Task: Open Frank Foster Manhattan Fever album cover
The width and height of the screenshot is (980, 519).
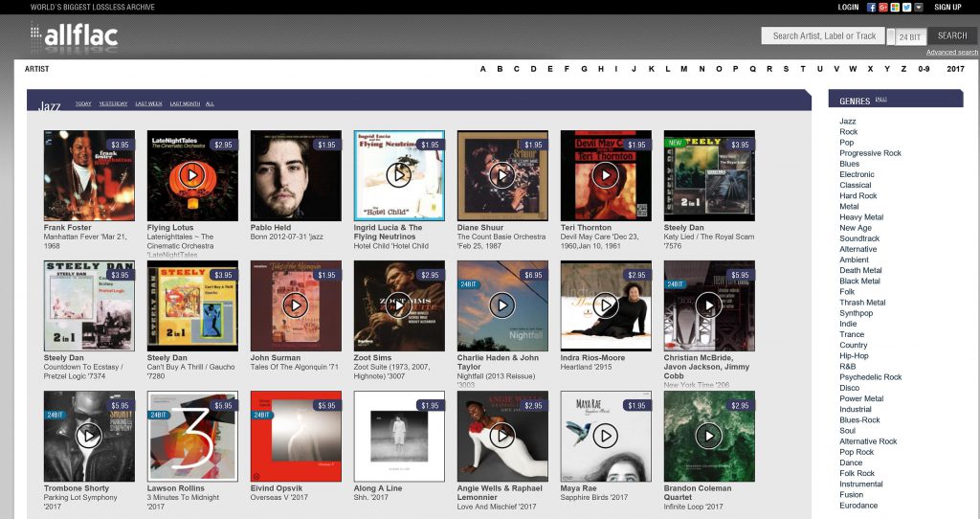Action: click(x=89, y=175)
